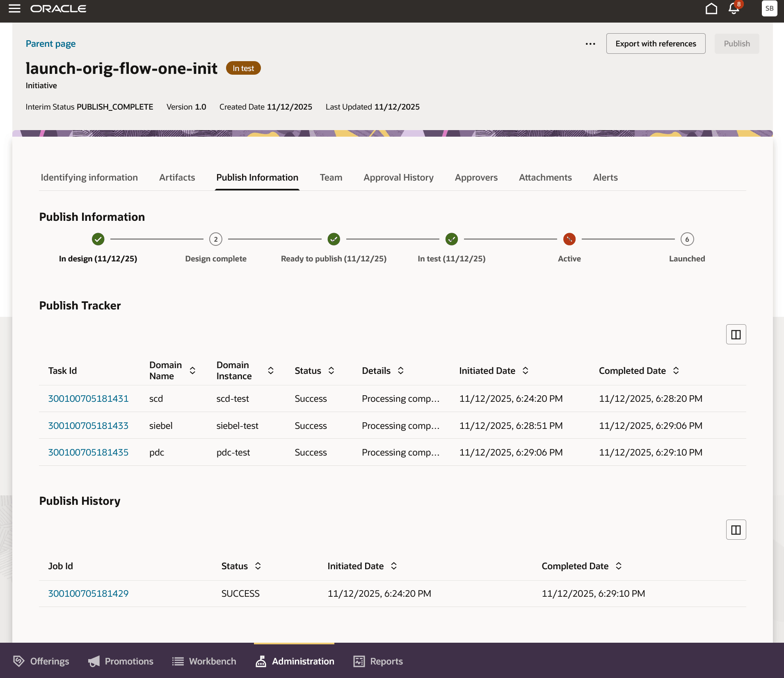
Task: Sort Publish Tracker by Completed Date
Action: pos(676,371)
